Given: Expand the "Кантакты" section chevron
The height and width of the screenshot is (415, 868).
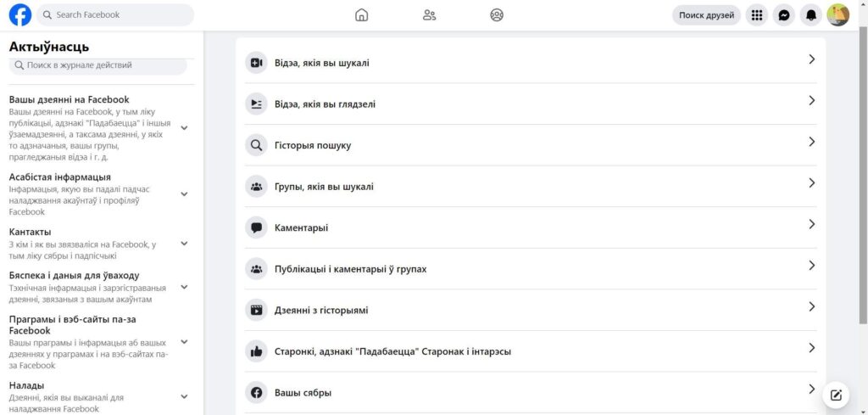Looking at the screenshot, I should click(185, 244).
